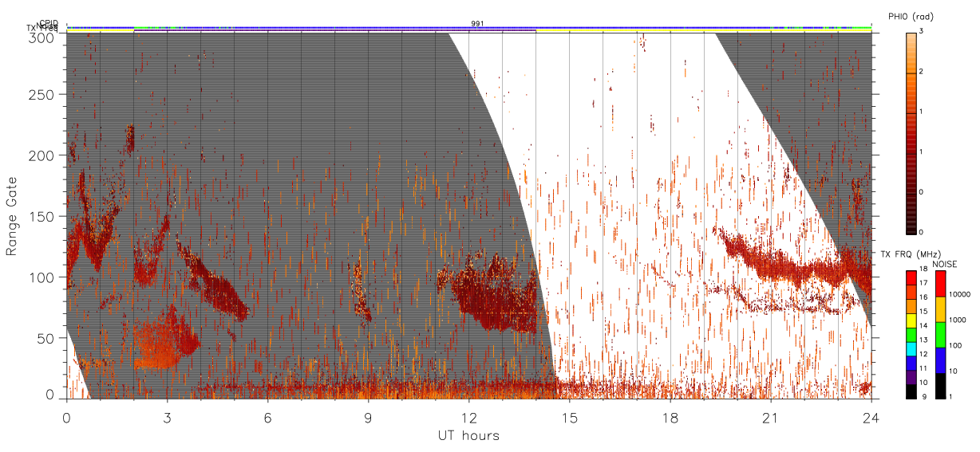Click the '1000' NOISE legend value
Image resolution: width=980 pixels, height=452 pixels.
pos(956,320)
